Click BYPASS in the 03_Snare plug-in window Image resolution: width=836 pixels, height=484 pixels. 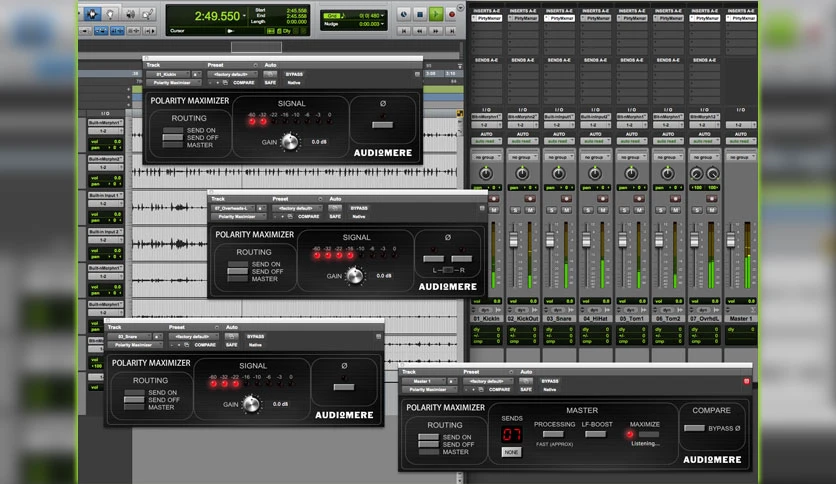[255, 336]
